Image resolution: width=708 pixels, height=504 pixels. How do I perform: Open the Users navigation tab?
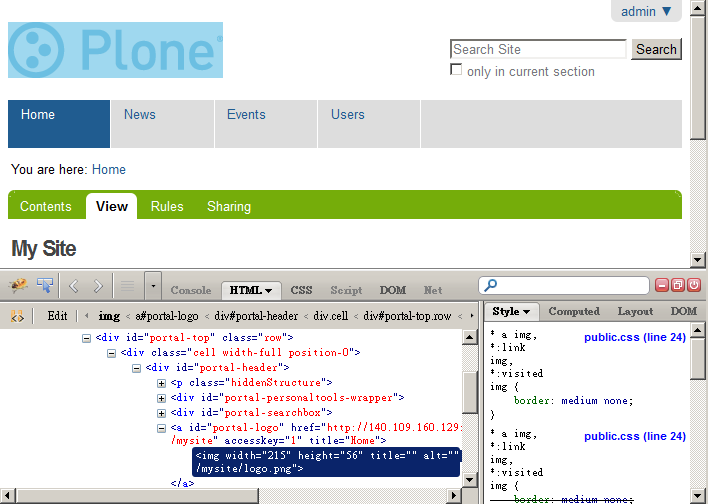coord(369,124)
